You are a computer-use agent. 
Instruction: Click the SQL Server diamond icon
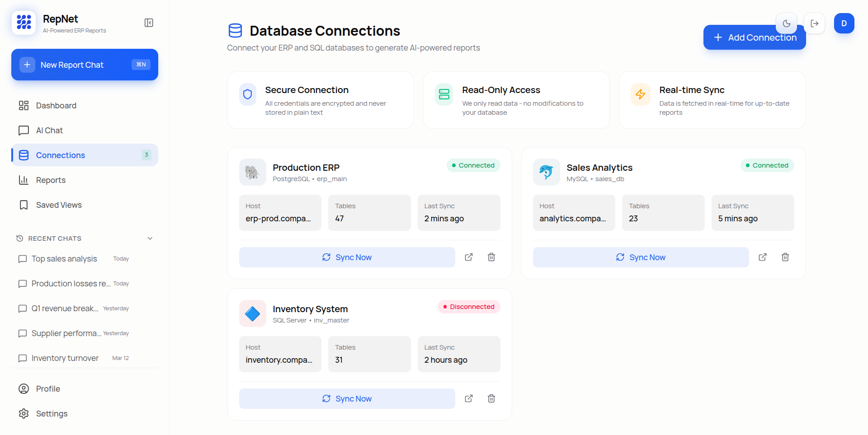(x=253, y=313)
